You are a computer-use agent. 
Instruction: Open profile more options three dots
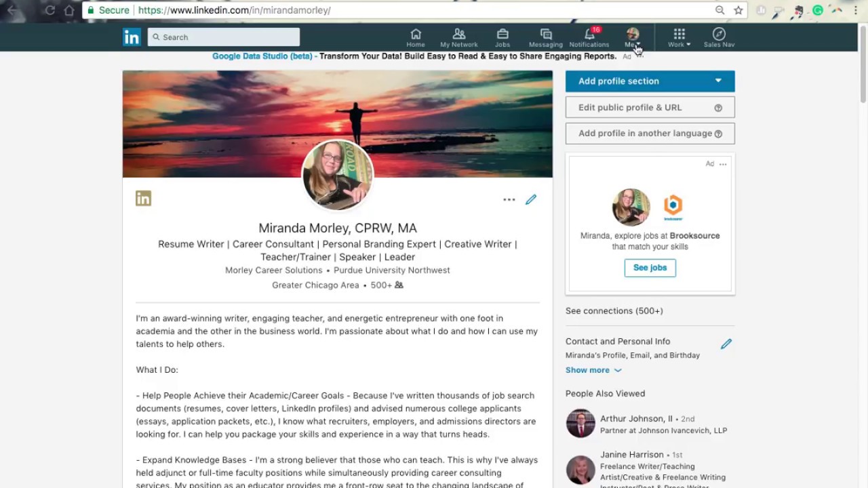pyautogui.click(x=509, y=200)
